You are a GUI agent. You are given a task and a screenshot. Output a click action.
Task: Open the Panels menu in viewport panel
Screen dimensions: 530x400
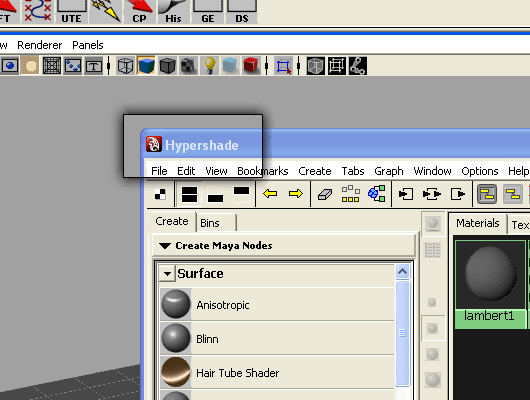pos(88,45)
